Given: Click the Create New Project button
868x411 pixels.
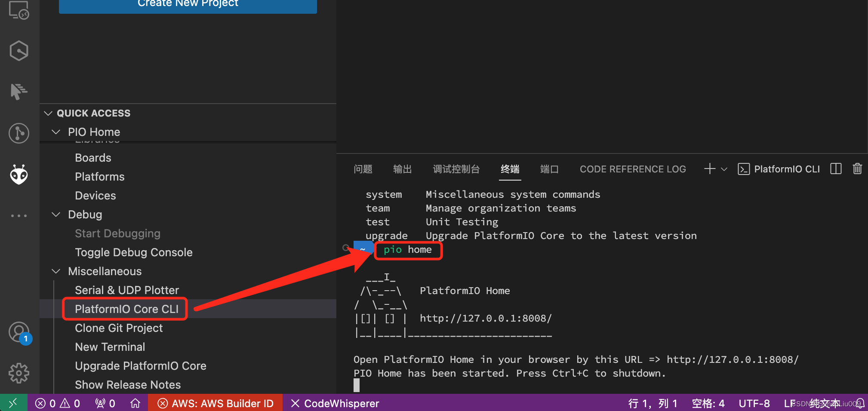Looking at the screenshot, I should click(188, 3).
